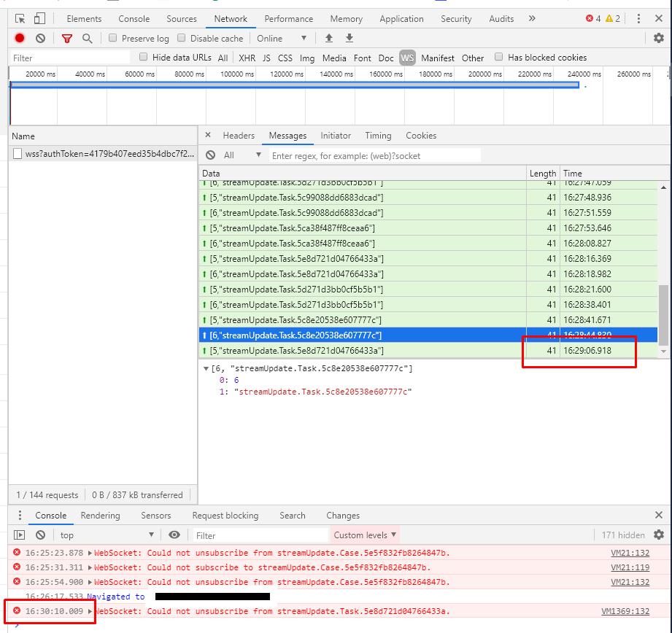Select the XHR filter type
This screenshot has height=633, width=672.
tap(247, 58)
